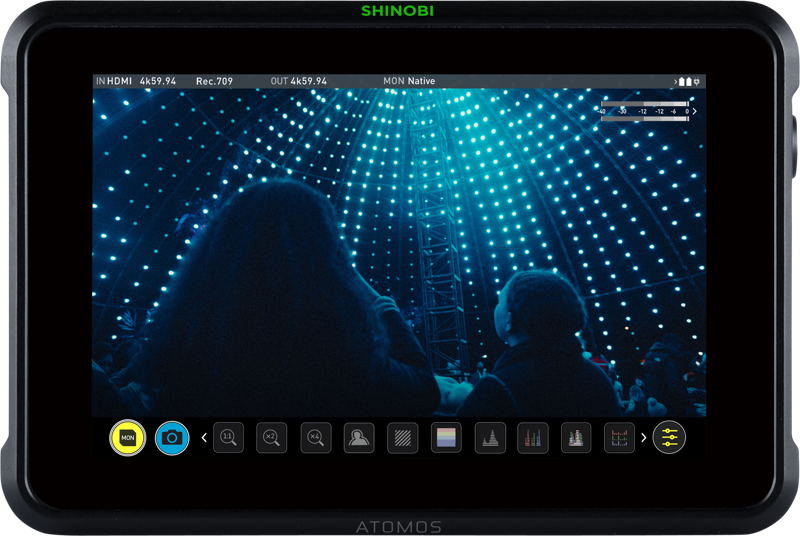Tap the input 4k59.94 format readout
Viewport: 800px width, 536px height.
(158, 81)
